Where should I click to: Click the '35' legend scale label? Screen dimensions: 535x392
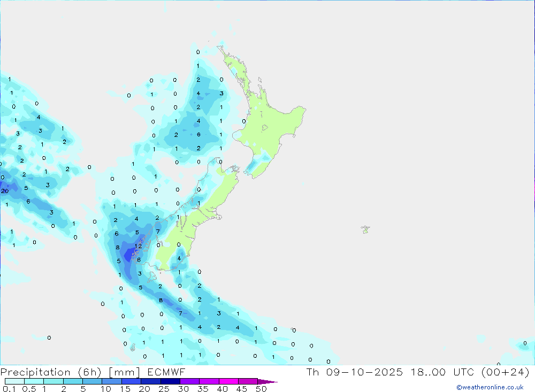coord(203,389)
